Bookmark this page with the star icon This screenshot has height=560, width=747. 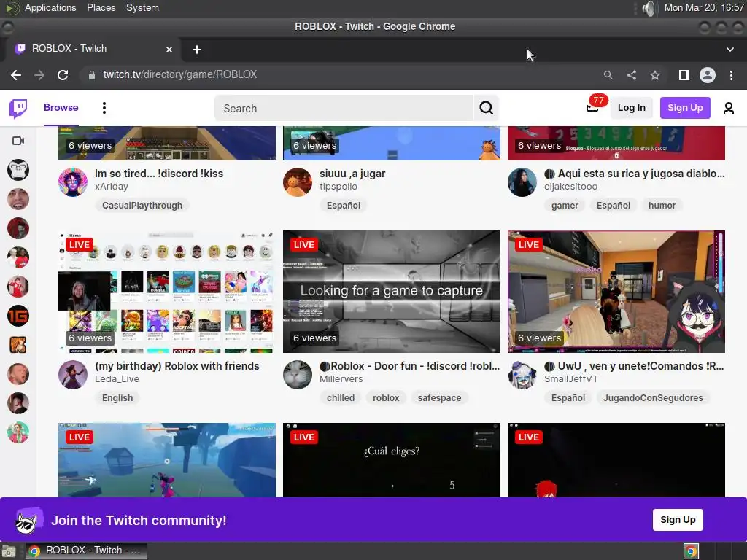click(x=655, y=75)
